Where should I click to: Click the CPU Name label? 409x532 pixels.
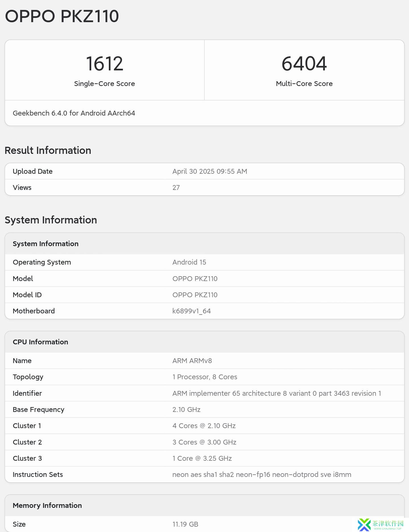(22, 361)
